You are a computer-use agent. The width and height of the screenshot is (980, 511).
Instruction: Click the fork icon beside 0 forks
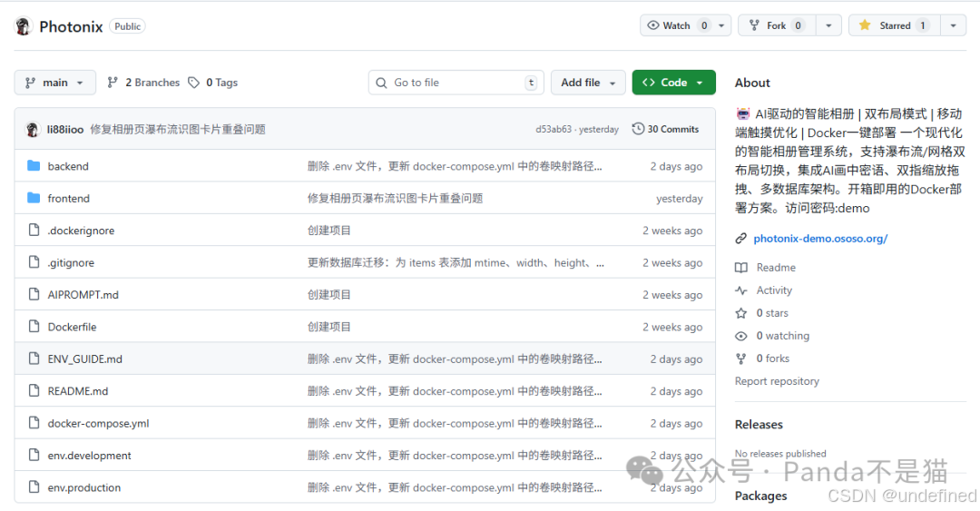pyautogui.click(x=741, y=359)
